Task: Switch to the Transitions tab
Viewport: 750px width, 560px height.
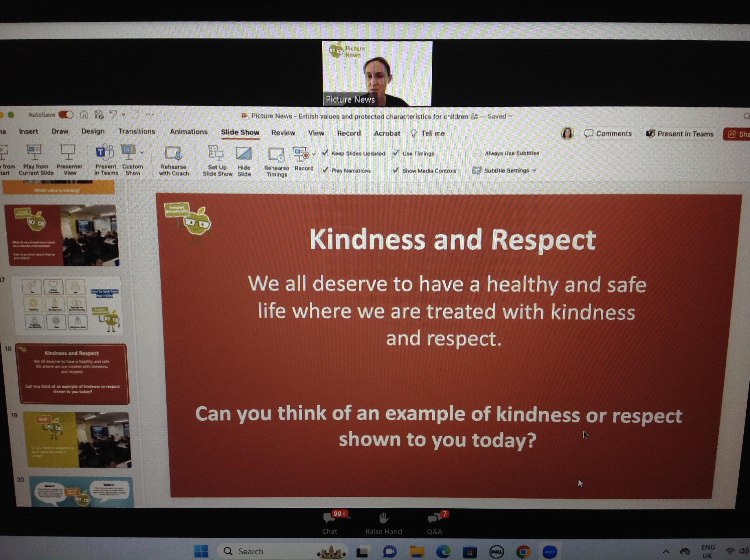Action: [x=137, y=132]
